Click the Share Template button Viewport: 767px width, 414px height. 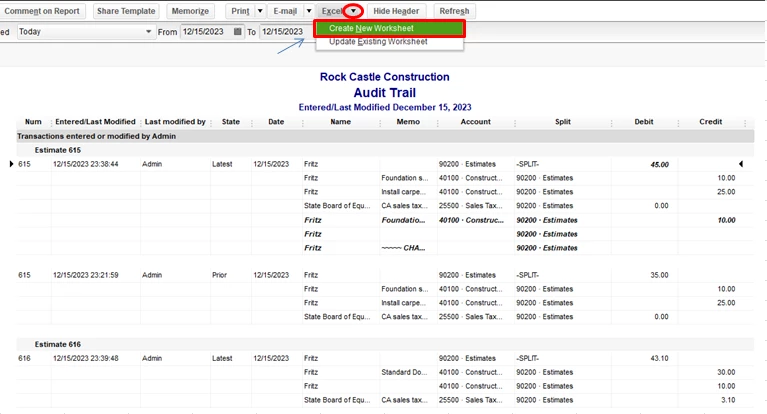[126, 11]
